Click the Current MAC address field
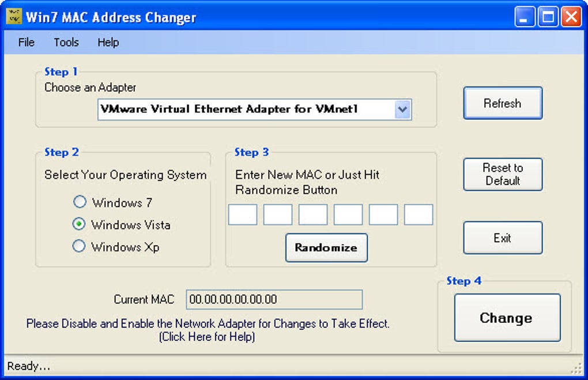588x380 pixels. click(274, 299)
